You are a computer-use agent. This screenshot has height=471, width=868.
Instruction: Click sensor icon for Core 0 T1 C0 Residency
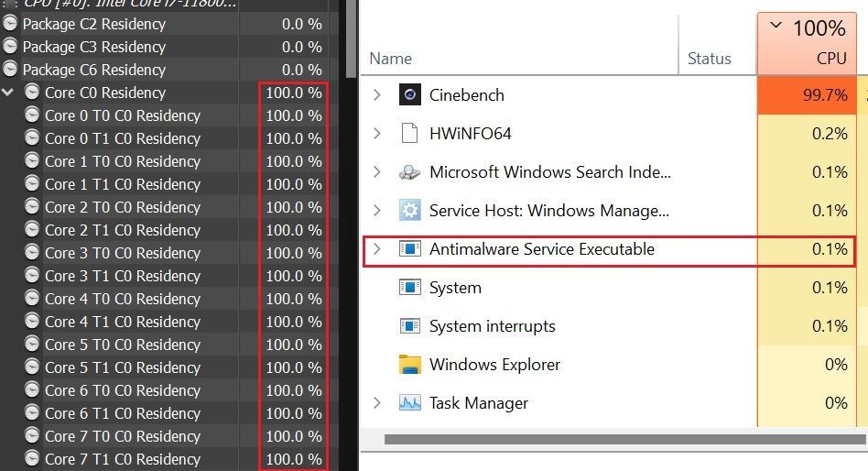[32, 138]
